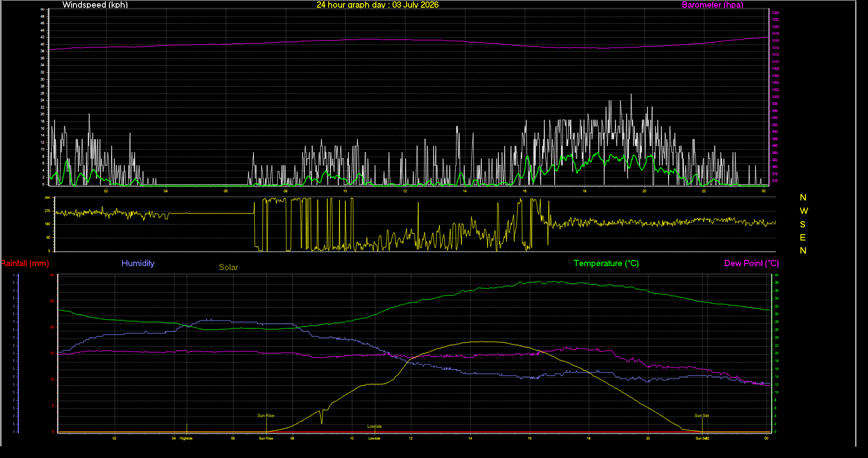Click the "06" hour label under the windspeed graph

226,191
